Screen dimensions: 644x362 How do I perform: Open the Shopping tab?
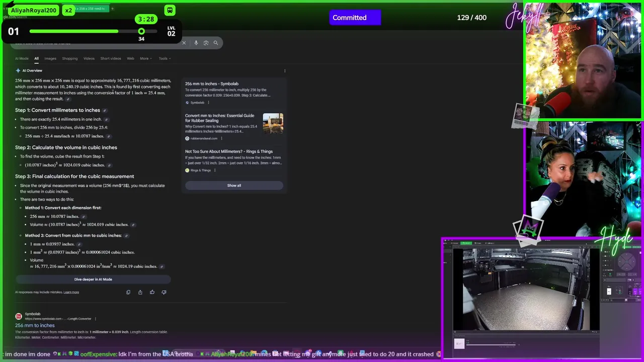click(70, 58)
